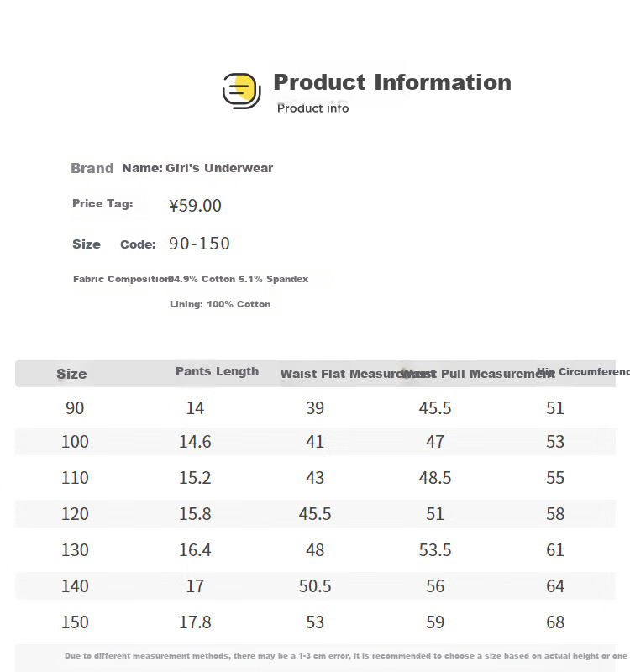Image resolution: width=630 pixels, height=672 pixels.
Task: Click the measurement error disclaimer note
Action: [x=346, y=656]
